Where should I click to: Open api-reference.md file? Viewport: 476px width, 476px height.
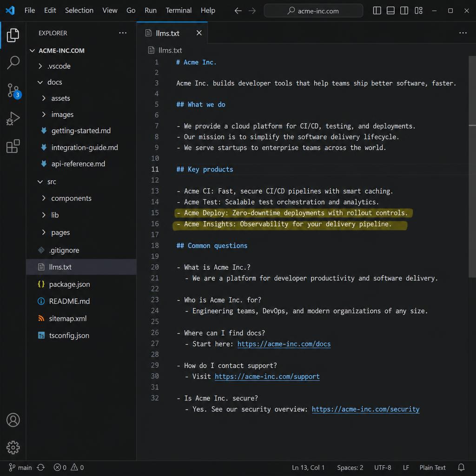(78, 164)
